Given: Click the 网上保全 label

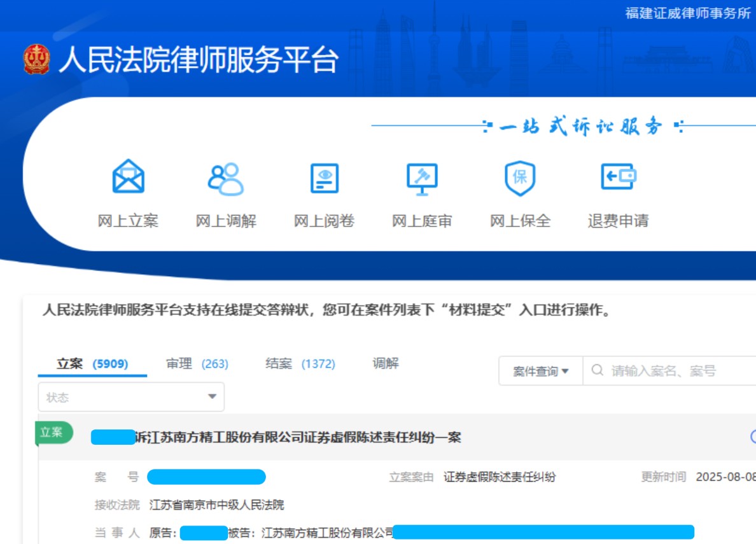Looking at the screenshot, I should tap(520, 221).
